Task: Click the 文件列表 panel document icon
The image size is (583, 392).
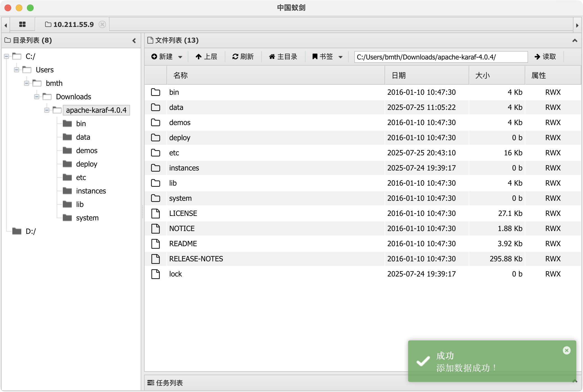Action: [x=151, y=40]
